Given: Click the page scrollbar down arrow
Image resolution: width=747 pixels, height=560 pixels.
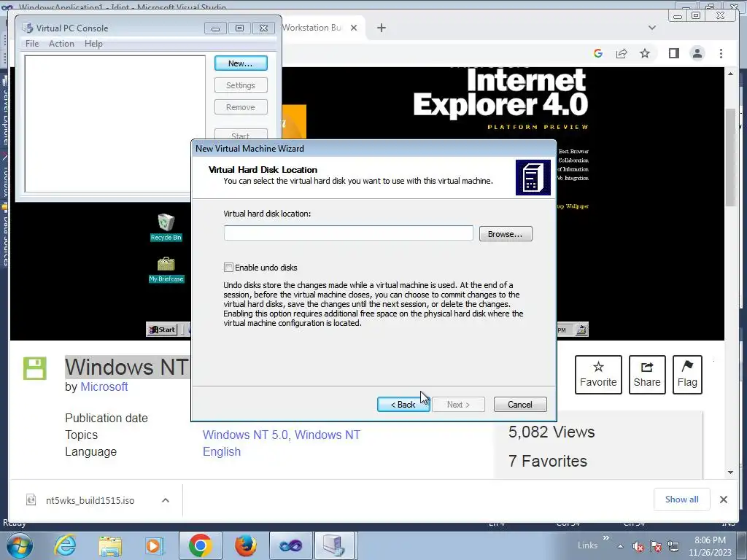Looking at the screenshot, I should (x=731, y=472).
